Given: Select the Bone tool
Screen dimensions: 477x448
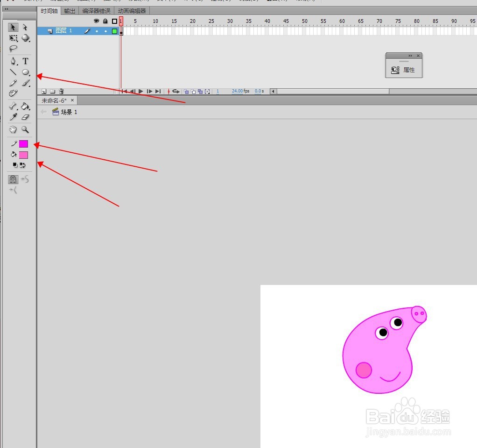Looking at the screenshot, I should [13, 106].
